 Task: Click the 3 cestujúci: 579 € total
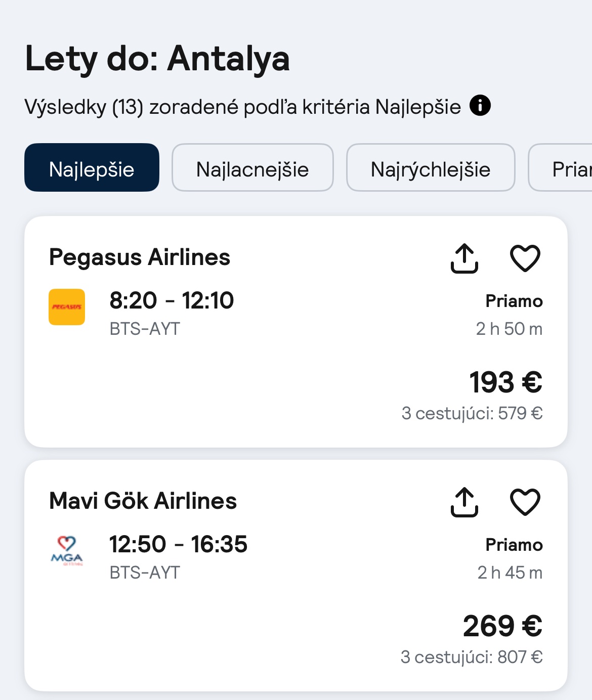point(472,413)
